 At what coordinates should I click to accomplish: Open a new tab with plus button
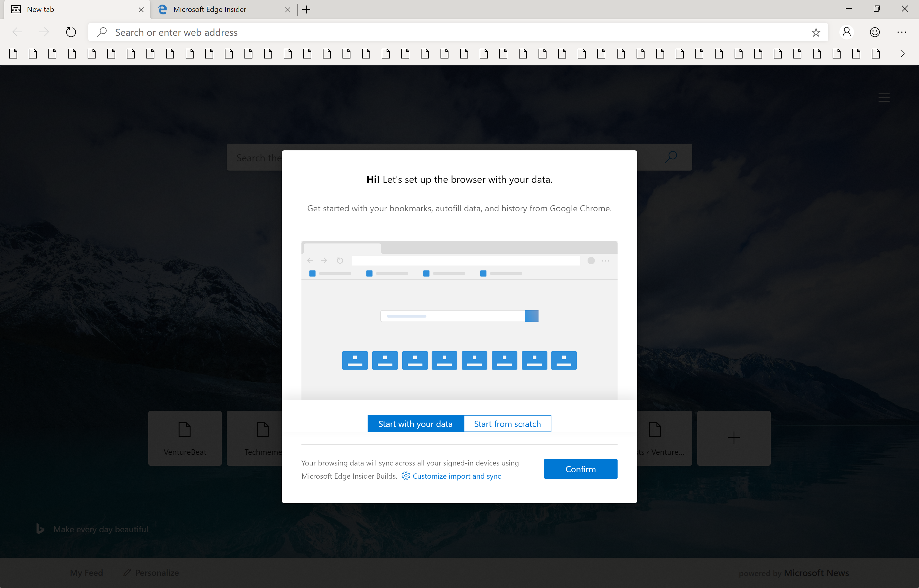click(306, 9)
